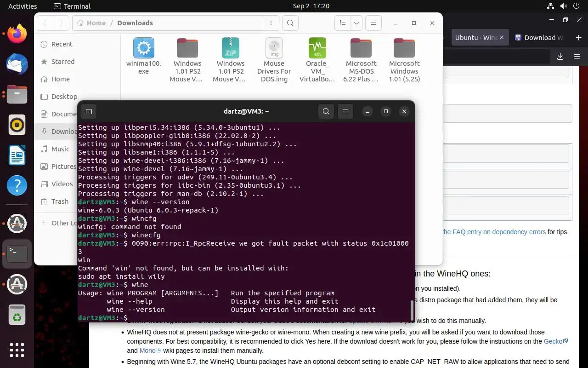The image size is (588, 368).
Task: Close the Ubuntu - Wine Firefox tab
Action: point(502,38)
